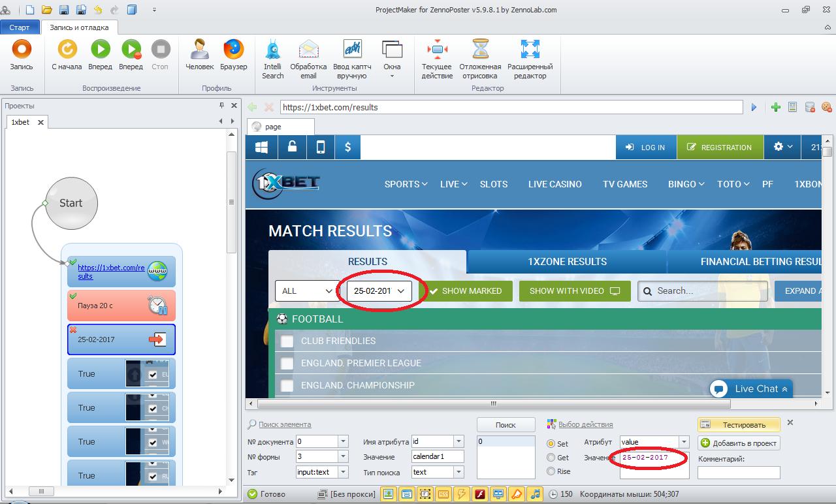
Task: Click the mobile phone icon on 1xbet
Action: [321, 147]
